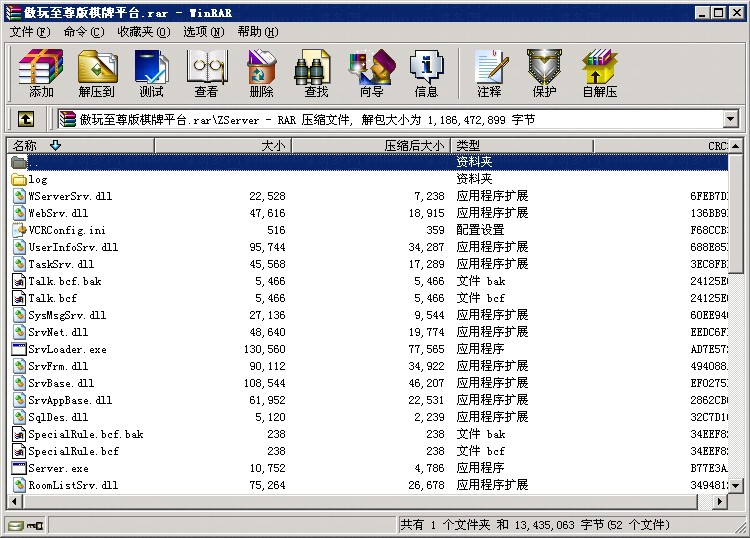Show archive 信息 (Info) icon
750x538 pixels.
pyautogui.click(x=426, y=73)
